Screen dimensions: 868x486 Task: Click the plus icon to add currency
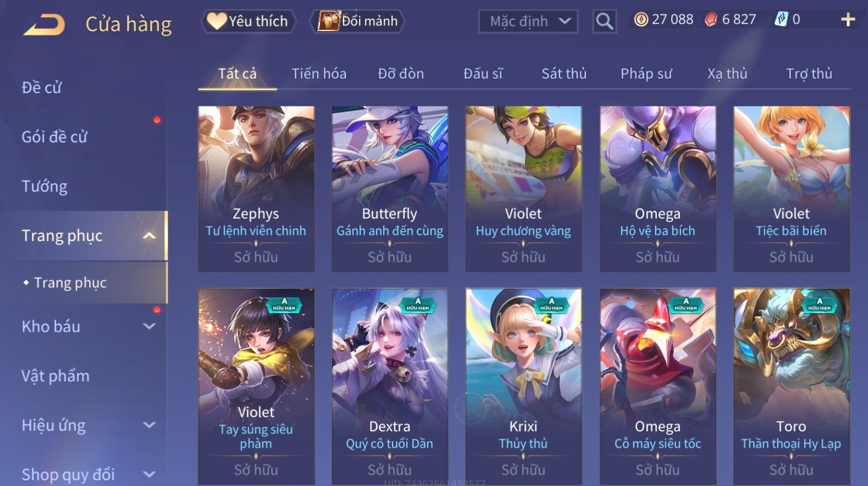(x=848, y=20)
